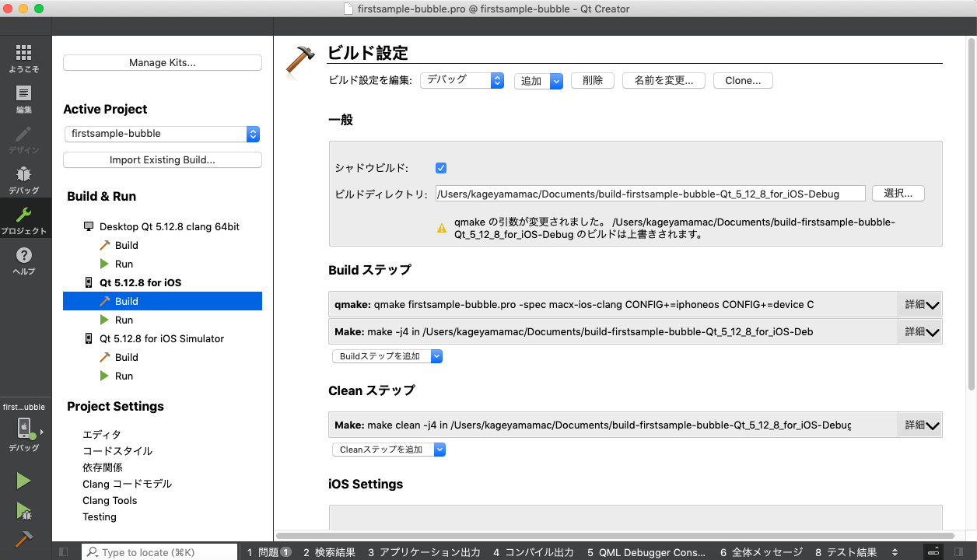Screen dimensions: 977x560
Task: Open Build under iOS Simulator kit
Action: 126,357
